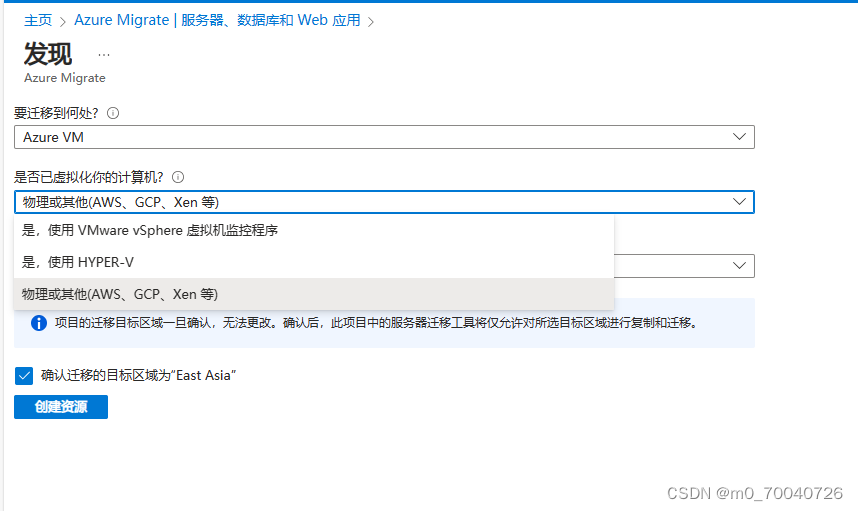Screen dimensions: 858x511
Task: Collapse the 物理或其他 virtualization combo box
Action: (x=384, y=202)
